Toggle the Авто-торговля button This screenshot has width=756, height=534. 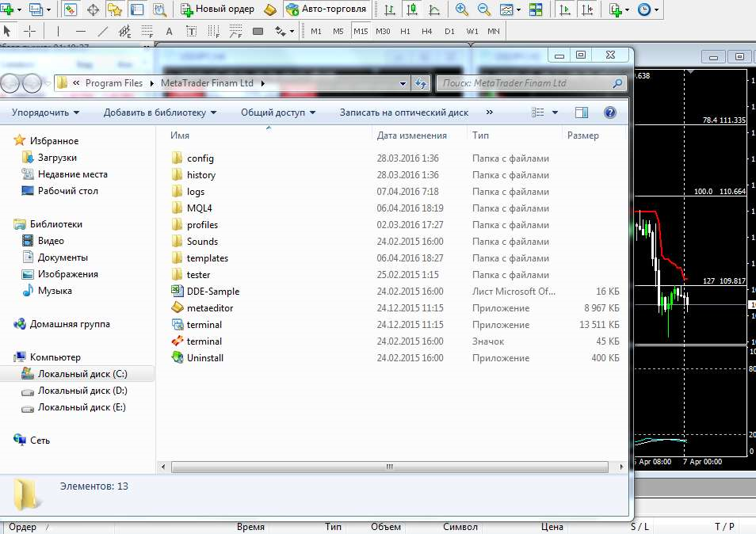[326, 9]
